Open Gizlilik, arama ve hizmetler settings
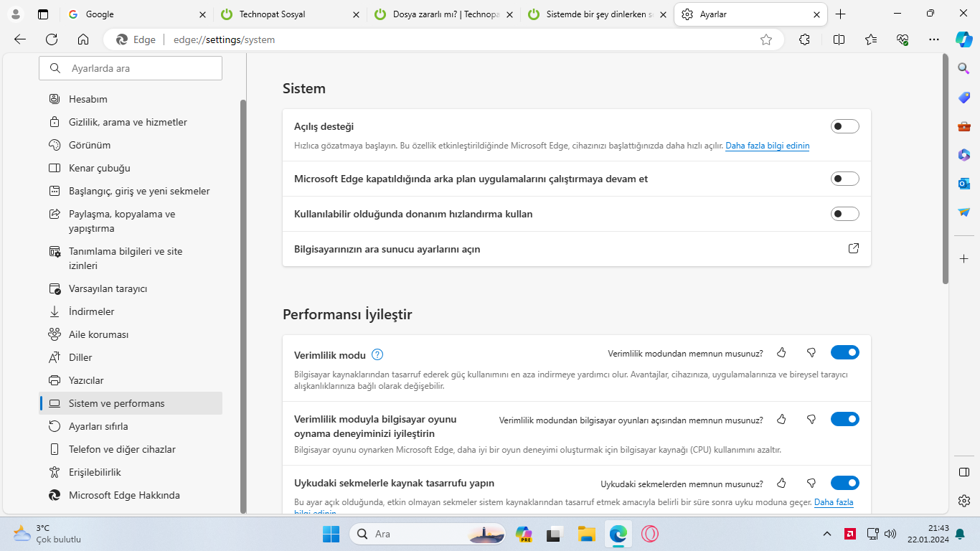980x551 pixels. point(131,122)
